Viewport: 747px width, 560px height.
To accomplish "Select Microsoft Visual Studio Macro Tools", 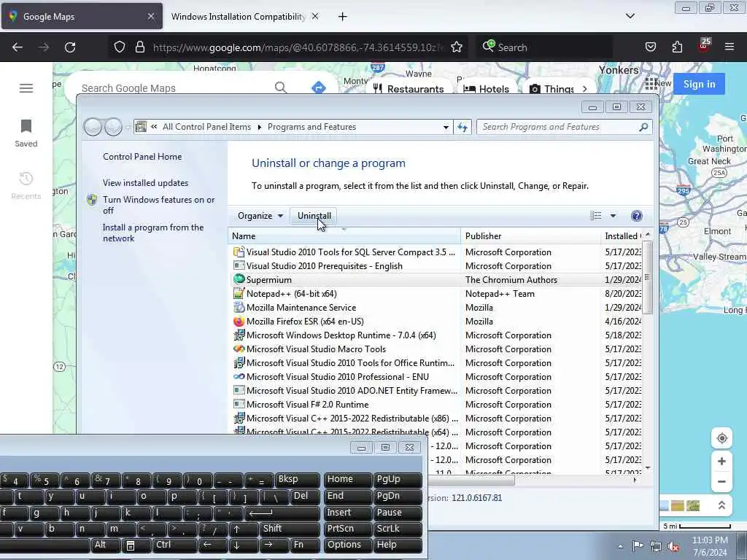I will coord(436,349).
